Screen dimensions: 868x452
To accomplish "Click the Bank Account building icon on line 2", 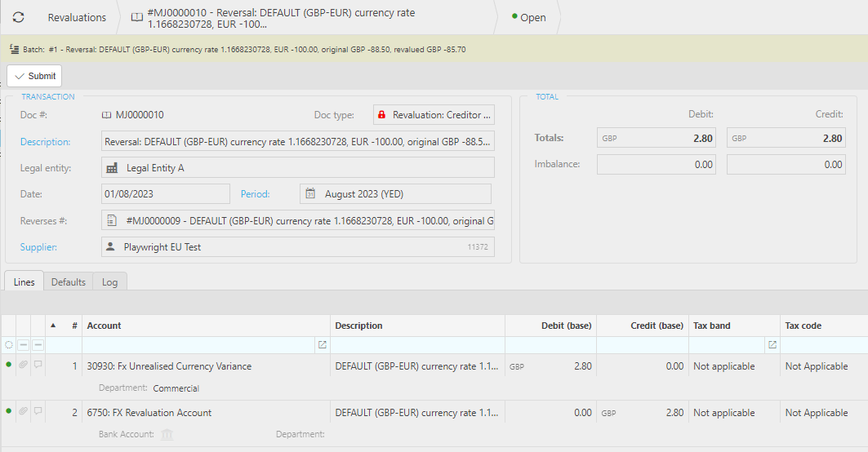I will coord(167,434).
